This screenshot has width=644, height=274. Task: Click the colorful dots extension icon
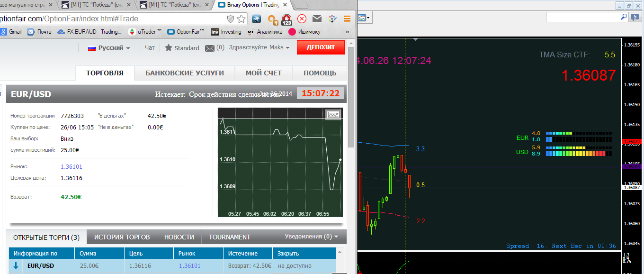tap(332, 19)
